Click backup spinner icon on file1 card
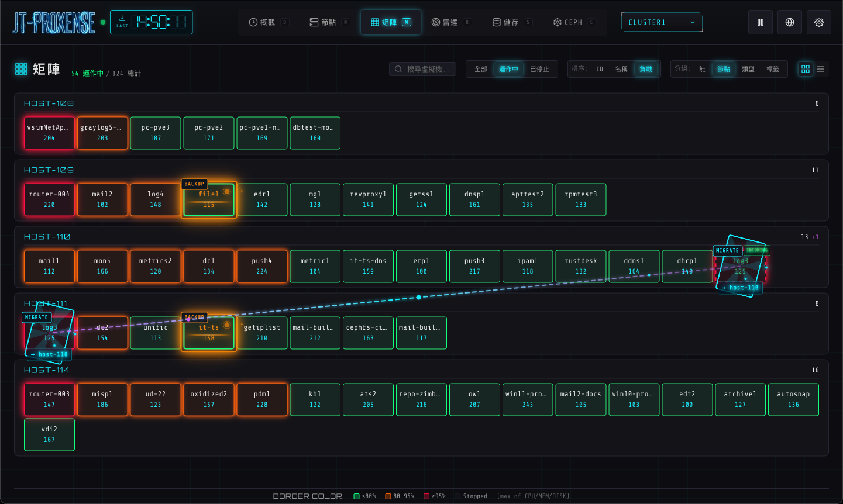This screenshot has height=504, width=843. pyautogui.click(x=227, y=191)
